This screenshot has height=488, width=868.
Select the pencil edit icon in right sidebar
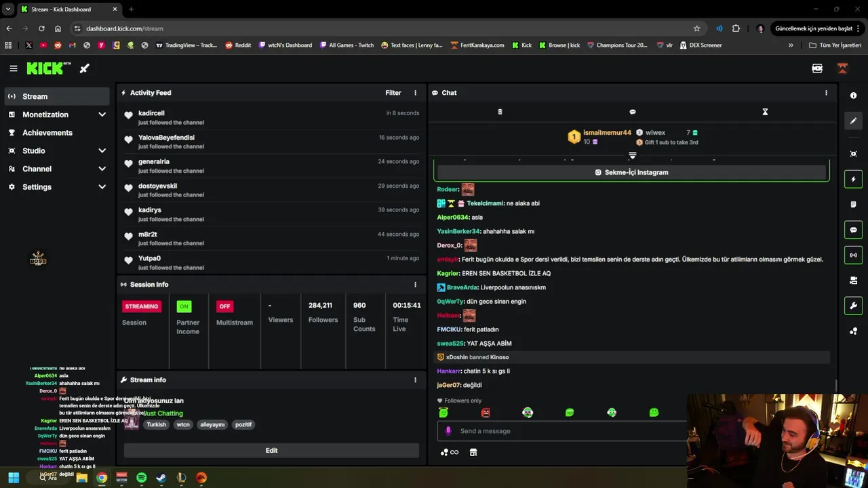coord(854,121)
